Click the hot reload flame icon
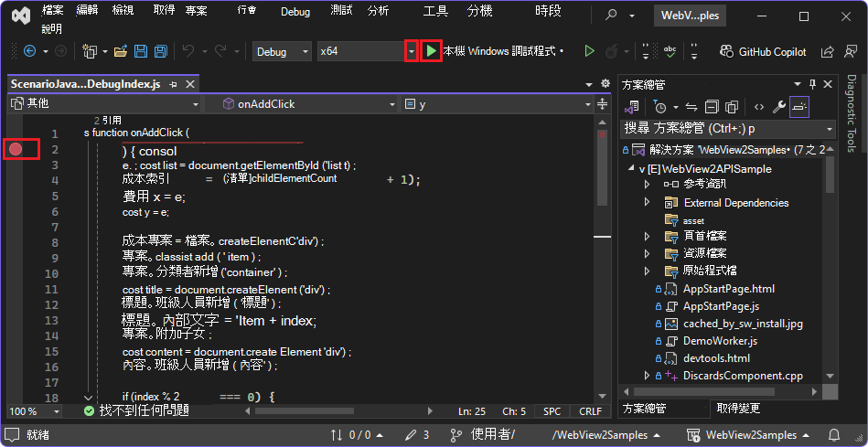This screenshot has width=868, height=447. coord(611,51)
